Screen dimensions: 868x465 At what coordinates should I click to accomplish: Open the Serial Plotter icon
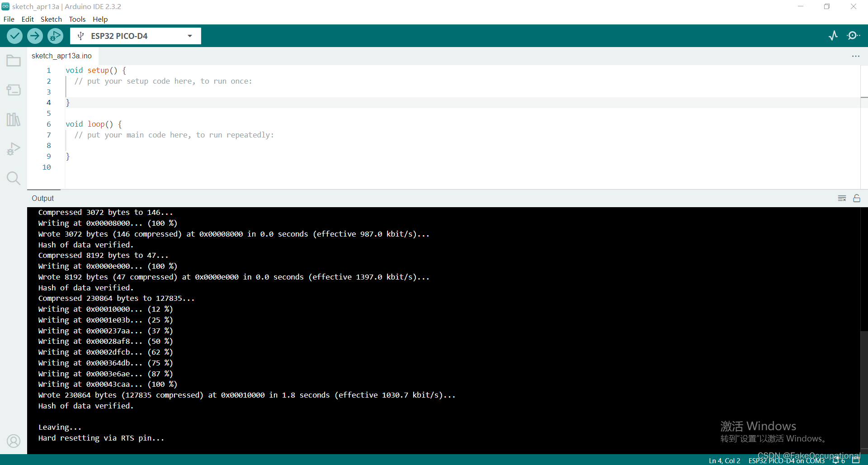833,36
